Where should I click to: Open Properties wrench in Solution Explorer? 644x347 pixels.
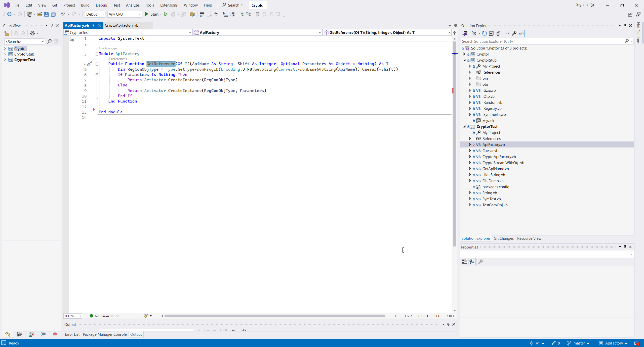click(x=514, y=33)
